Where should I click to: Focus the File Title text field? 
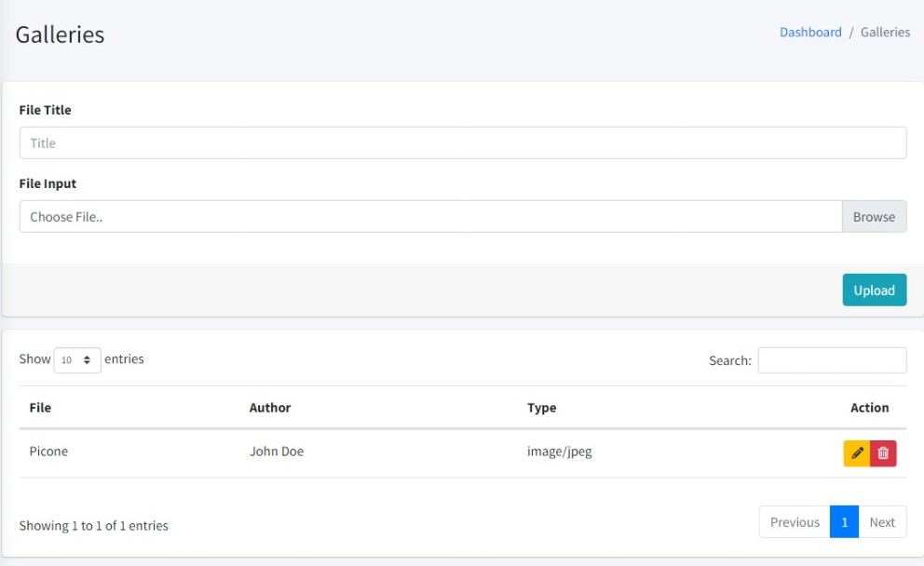tap(462, 143)
